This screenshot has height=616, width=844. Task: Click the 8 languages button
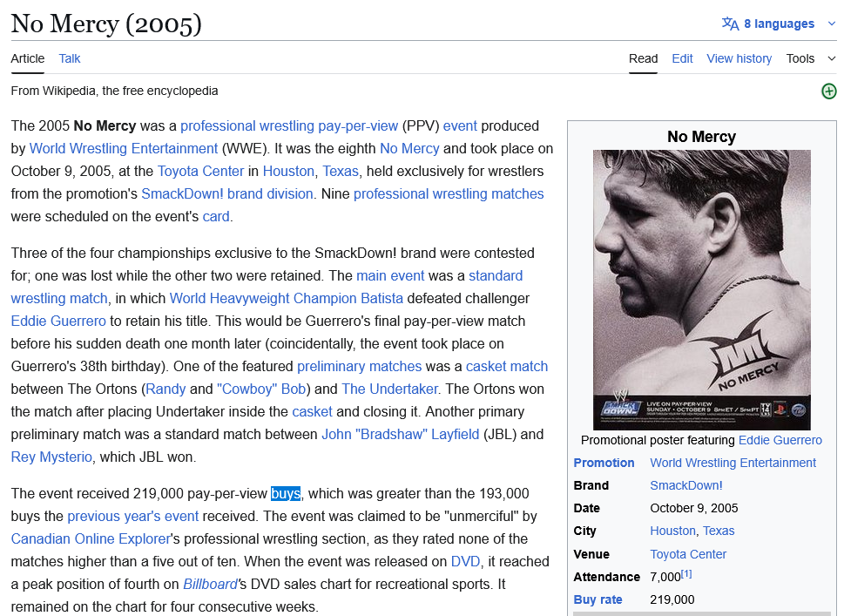click(779, 24)
